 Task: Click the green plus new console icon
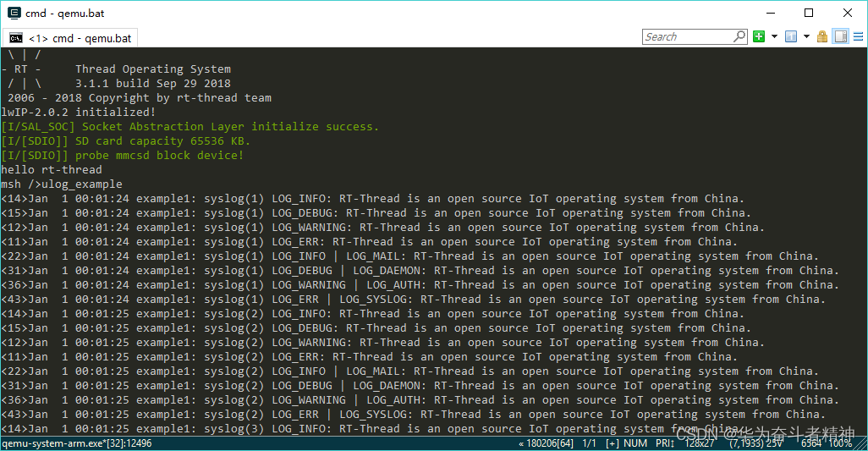coord(759,36)
